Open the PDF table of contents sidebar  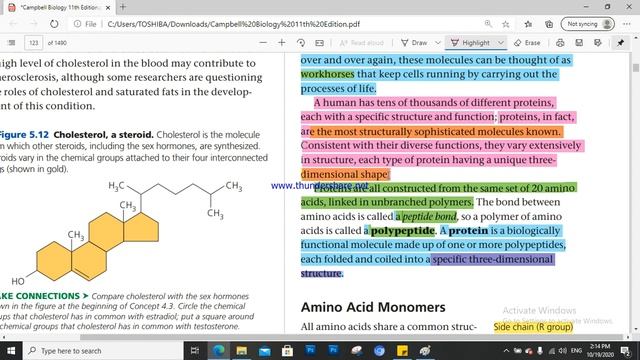click(x=11, y=43)
